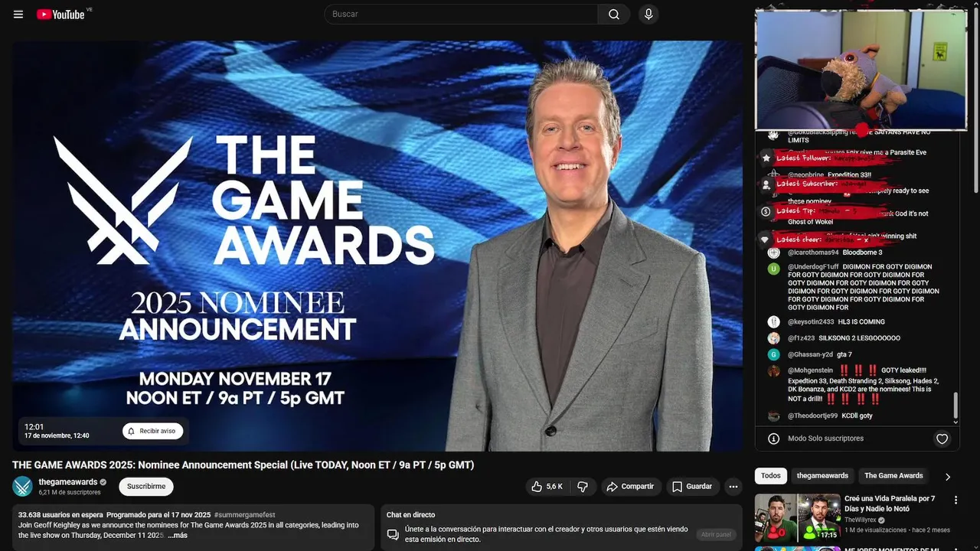Click message 'SILKSONG 2 LESGOOOOOO'
The width and height of the screenshot is (980, 551).
(x=859, y=338)
